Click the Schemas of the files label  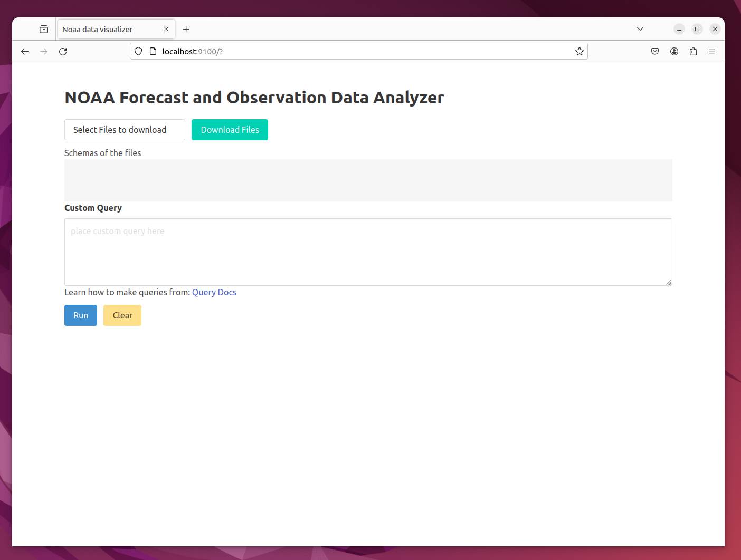pyautogui.click(x=103, y=153)
